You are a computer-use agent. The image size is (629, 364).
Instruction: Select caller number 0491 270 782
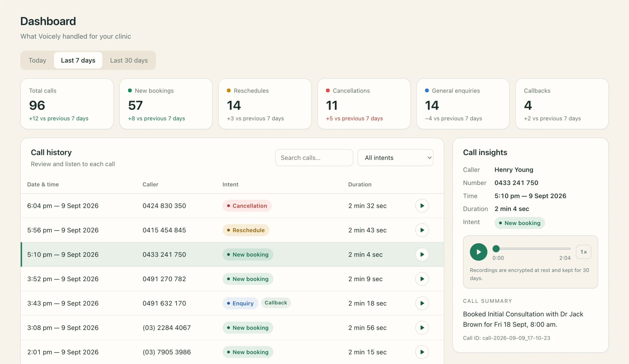coord(164,279)
